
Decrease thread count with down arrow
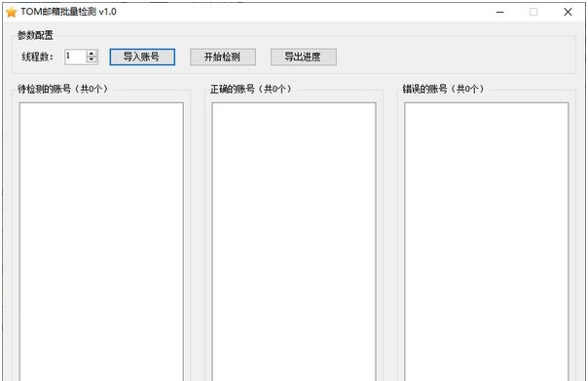tap(92, 60)
